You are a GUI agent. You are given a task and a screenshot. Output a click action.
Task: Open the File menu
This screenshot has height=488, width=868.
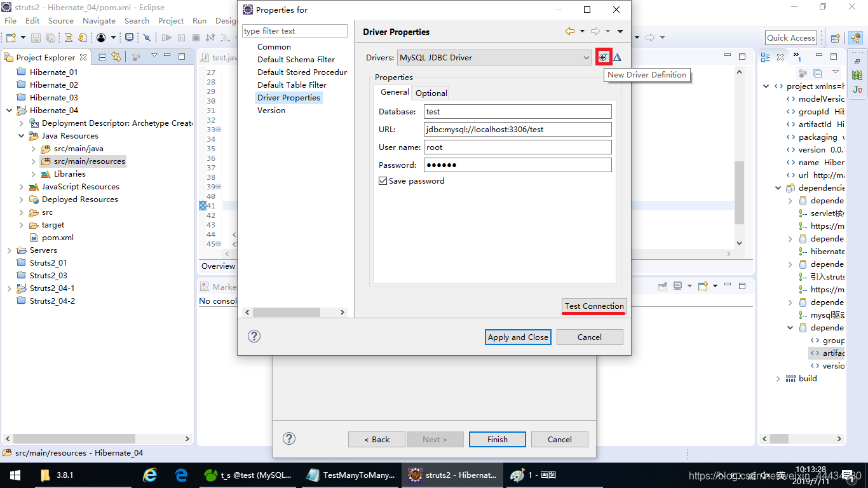(10, 20)
